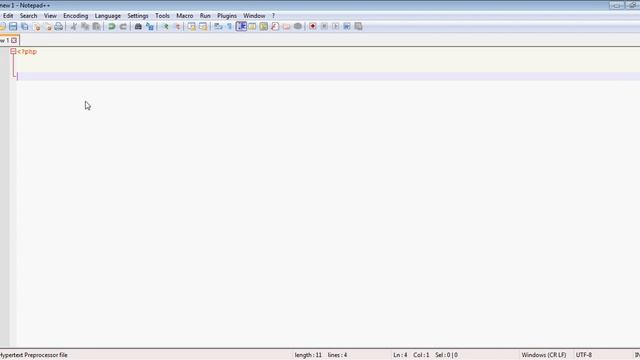Toggle show all characters pilcrow icon

(x=229, y=27)
